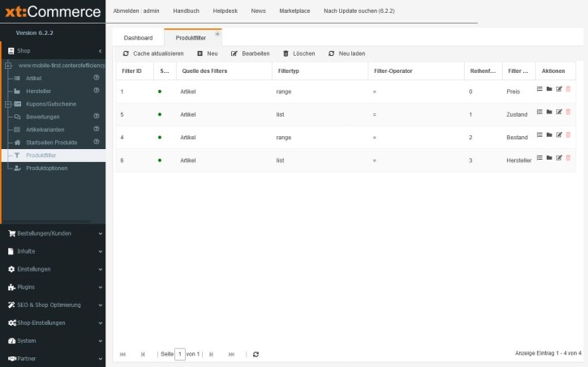The height and width of the screenshot is (367, 588).
Task: Go to previous page icon in pager
Action: click(x=143, y=354)
